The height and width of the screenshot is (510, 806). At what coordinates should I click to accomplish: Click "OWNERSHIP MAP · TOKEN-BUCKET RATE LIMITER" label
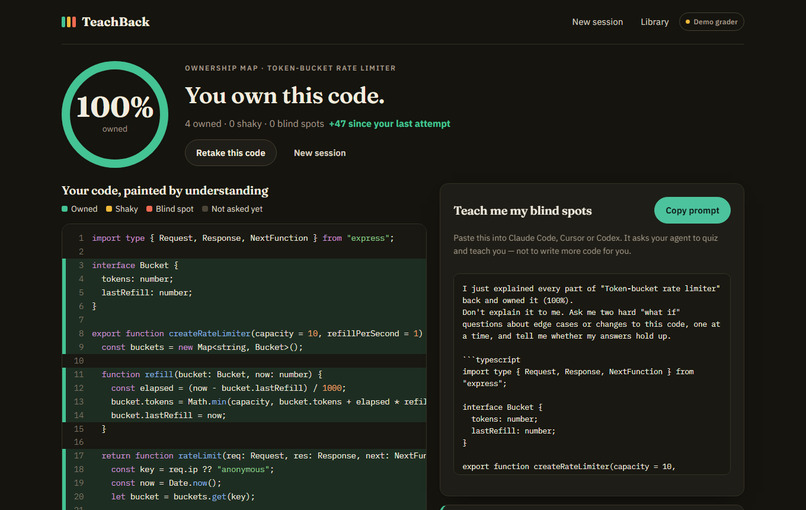(290, 68)
